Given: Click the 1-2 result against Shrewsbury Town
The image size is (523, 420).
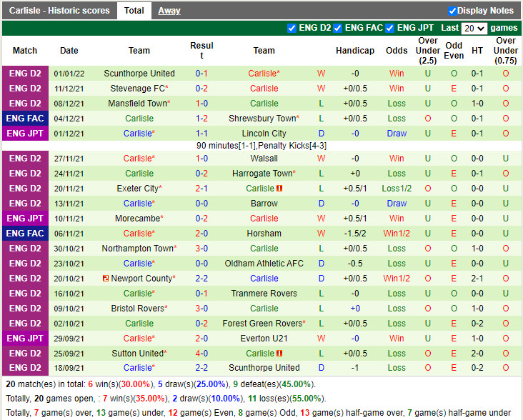Looking at the screenshot, I should click(x=201, y=119).
